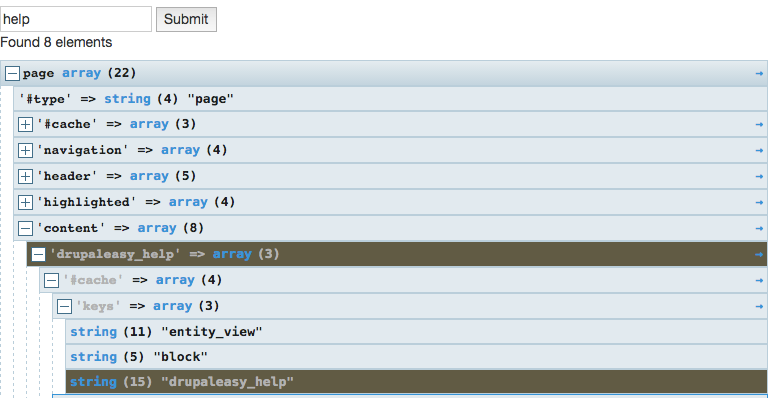
Task: Select the highlighted "drupaleasy_help" string row
Action: [x=416, y=382]
